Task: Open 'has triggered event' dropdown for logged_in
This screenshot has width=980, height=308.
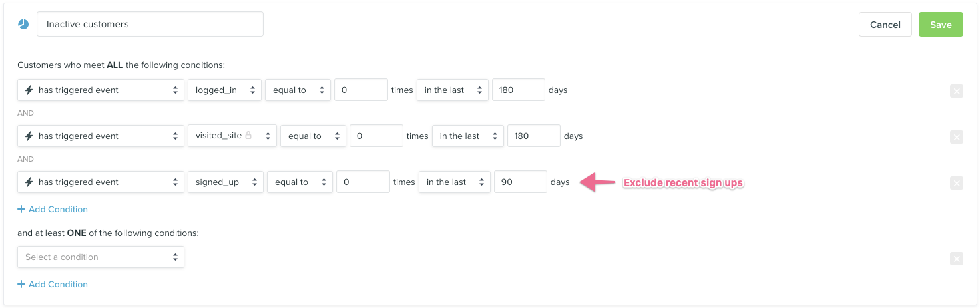Action: click(101, 90)
